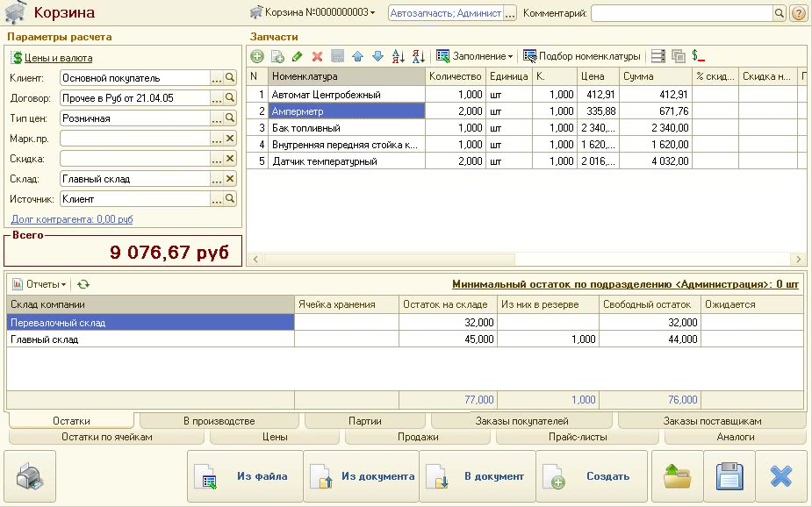
Task: Choose a client via Клиент ellipsis button
Action: 217,77
